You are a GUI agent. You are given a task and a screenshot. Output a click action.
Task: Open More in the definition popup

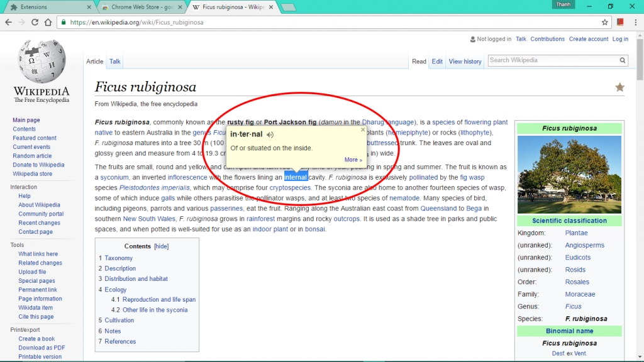tap(353, 160)
